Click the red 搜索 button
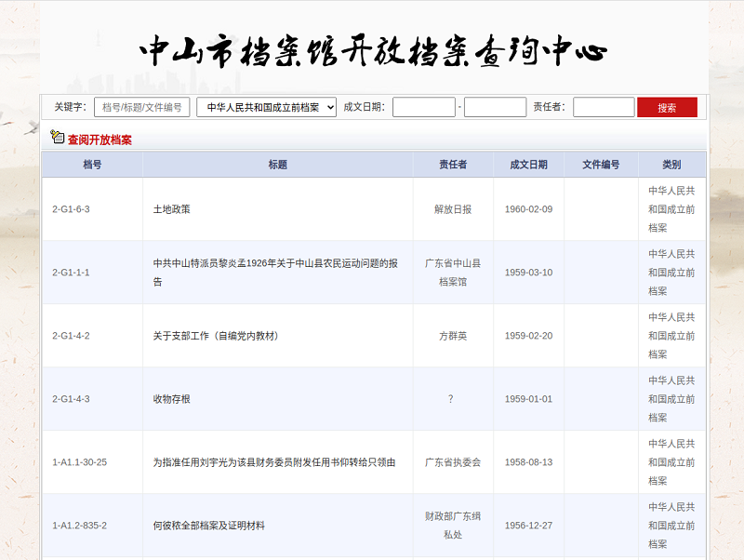 pos(667,107)
